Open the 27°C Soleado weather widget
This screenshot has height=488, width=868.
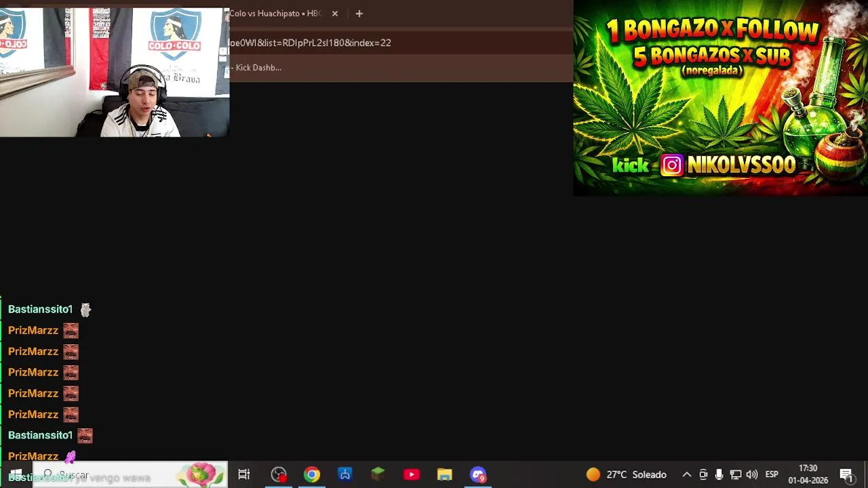pyautogui.click(x=627, y=474)
